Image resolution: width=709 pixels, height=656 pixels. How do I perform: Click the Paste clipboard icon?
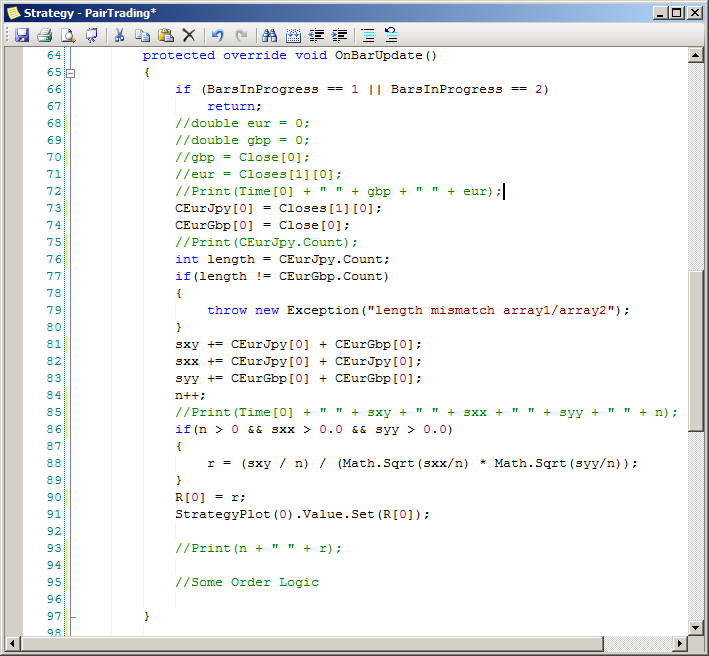pos(166,35)
